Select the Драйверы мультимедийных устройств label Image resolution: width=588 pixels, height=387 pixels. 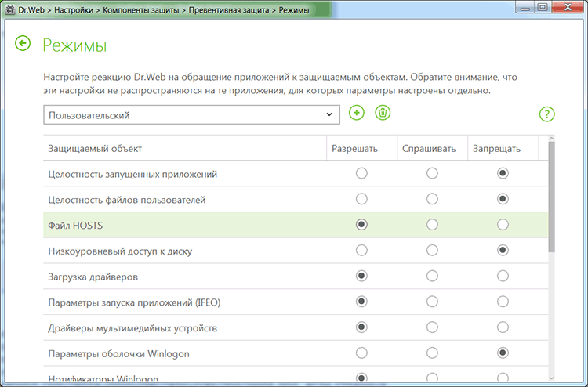pyautogui.click(x=132, y=328)
